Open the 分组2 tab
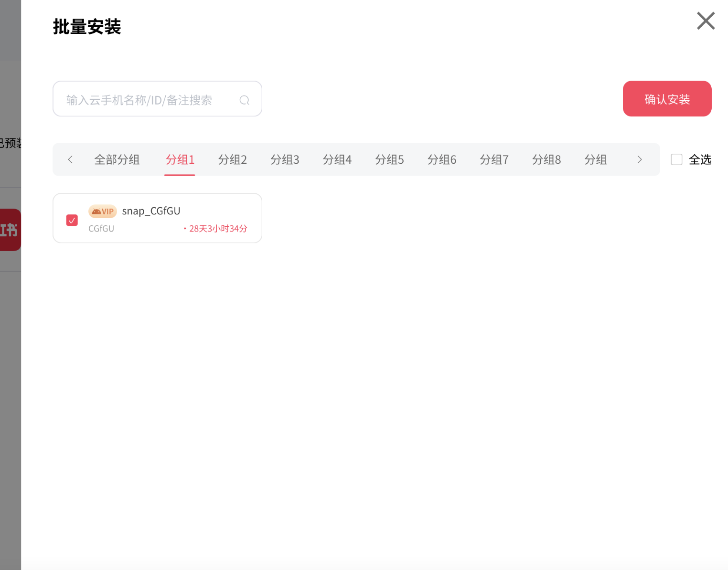This screenshot has height=570, width=728. [232, 159]
